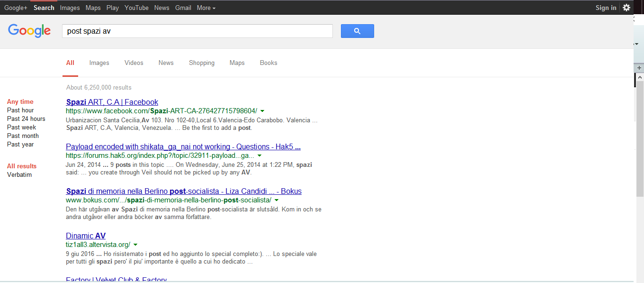Click the vertical scrollbar thumb
Image resolution: width=644 pixels, height=283 pixels.
[x=639, y=139]
